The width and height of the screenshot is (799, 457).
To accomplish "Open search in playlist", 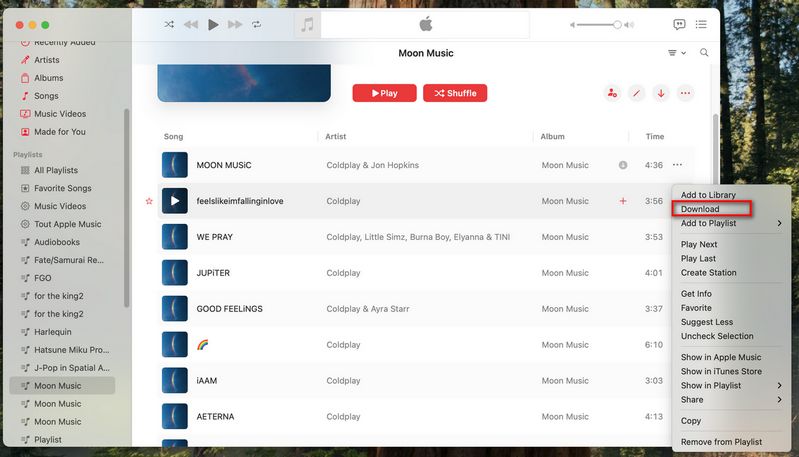I will 704,52.
